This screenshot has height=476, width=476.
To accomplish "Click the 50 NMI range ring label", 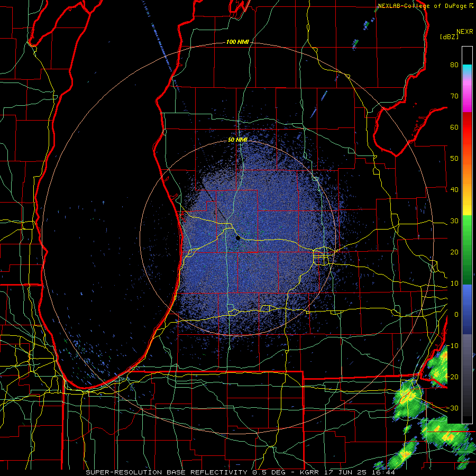I will (237, 140).
